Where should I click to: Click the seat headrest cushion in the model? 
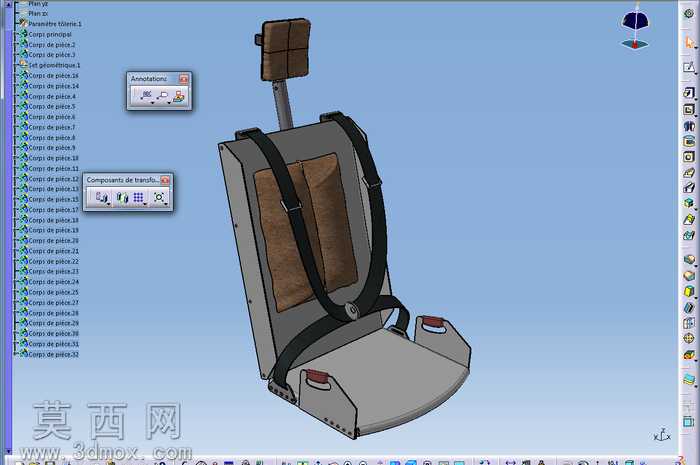[286, 49]
